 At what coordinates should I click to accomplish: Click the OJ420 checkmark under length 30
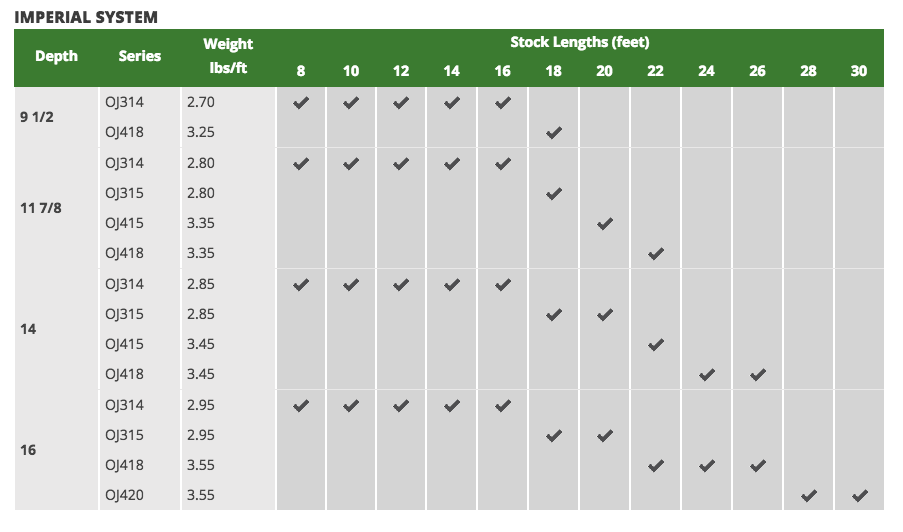point(859,495)
